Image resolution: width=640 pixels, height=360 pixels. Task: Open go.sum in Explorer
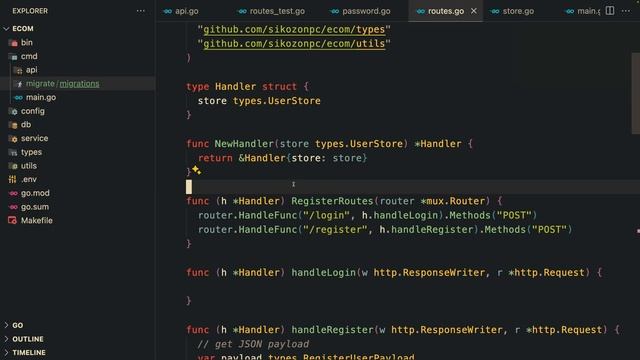click(35, 207)
